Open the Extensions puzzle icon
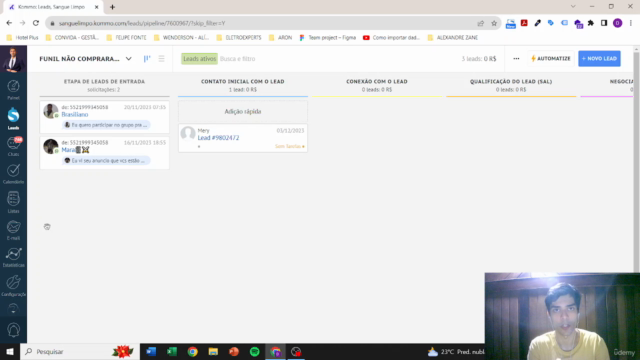The image size is (640, 360). (591, 23)
